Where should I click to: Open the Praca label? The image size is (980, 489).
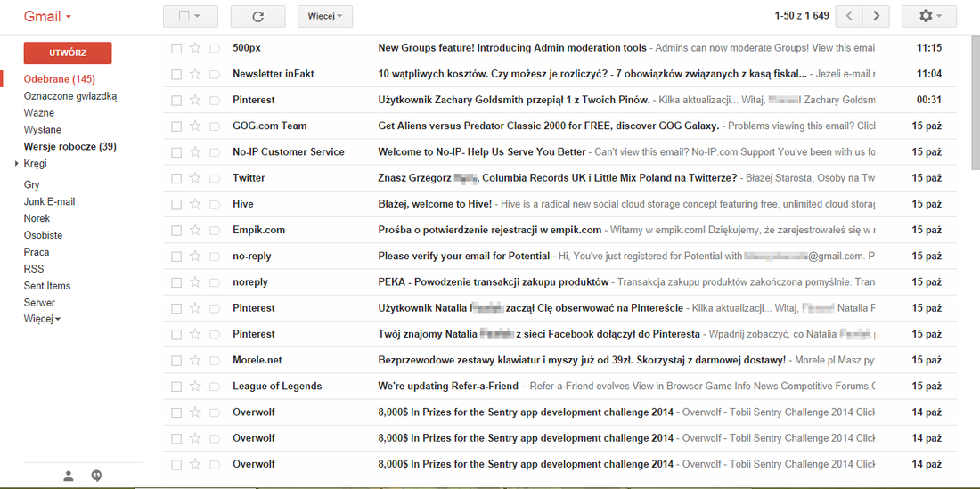pyautogui.click(x=37, y=252)
